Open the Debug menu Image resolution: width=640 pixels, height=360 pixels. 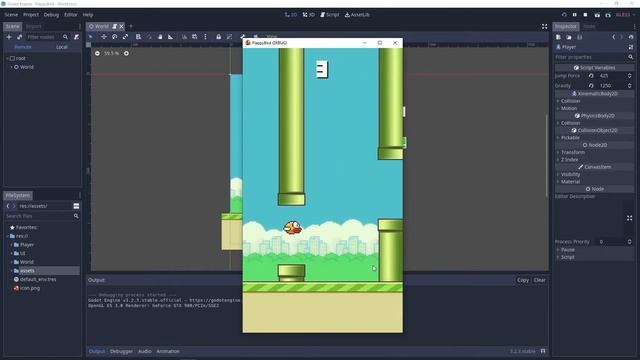[51, 15]
